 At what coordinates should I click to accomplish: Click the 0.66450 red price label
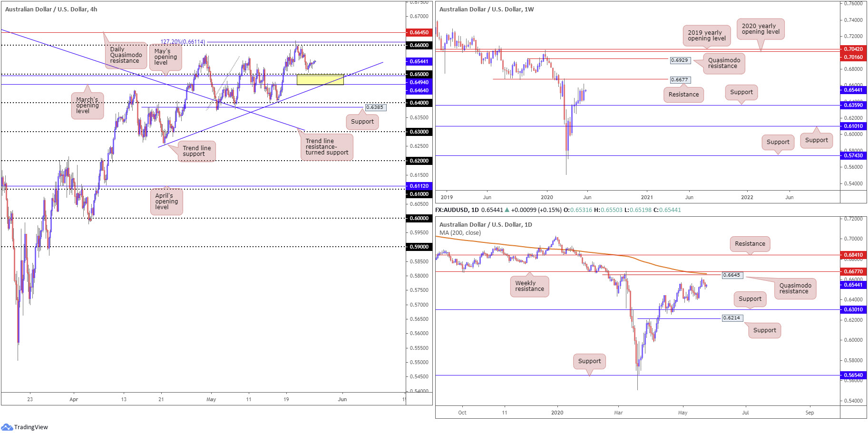coord(419,32)
